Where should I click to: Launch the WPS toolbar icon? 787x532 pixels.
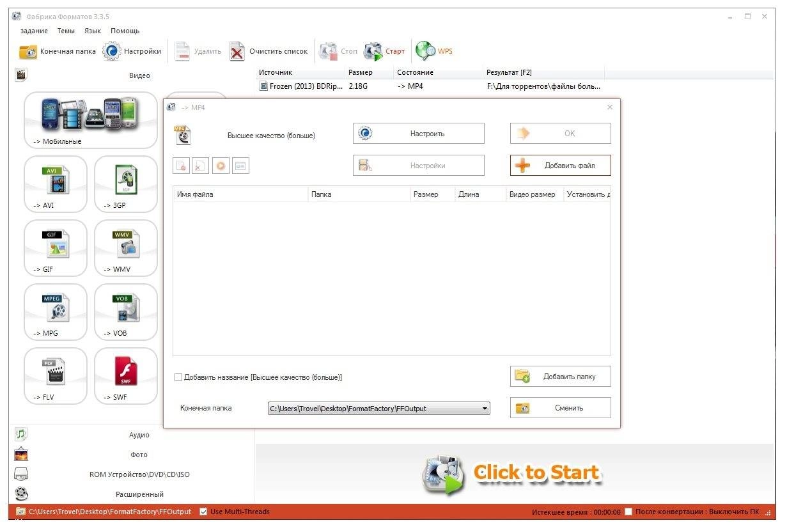(434, 51)
